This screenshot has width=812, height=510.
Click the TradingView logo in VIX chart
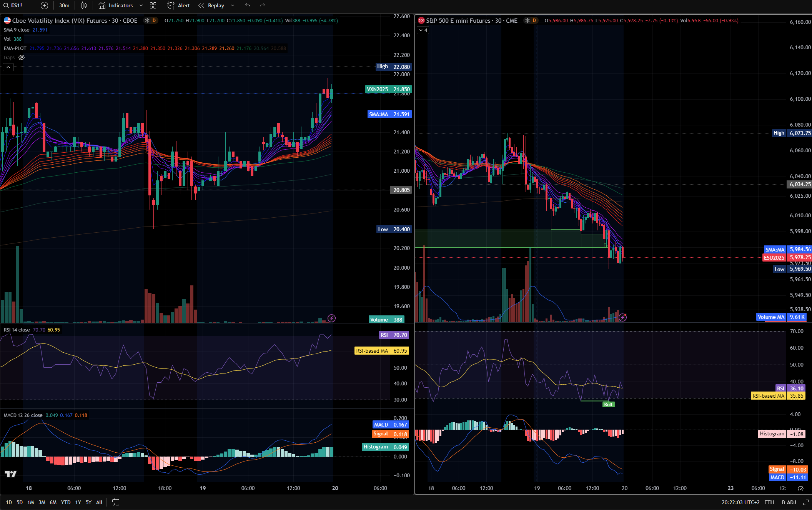tap(11, 474)
